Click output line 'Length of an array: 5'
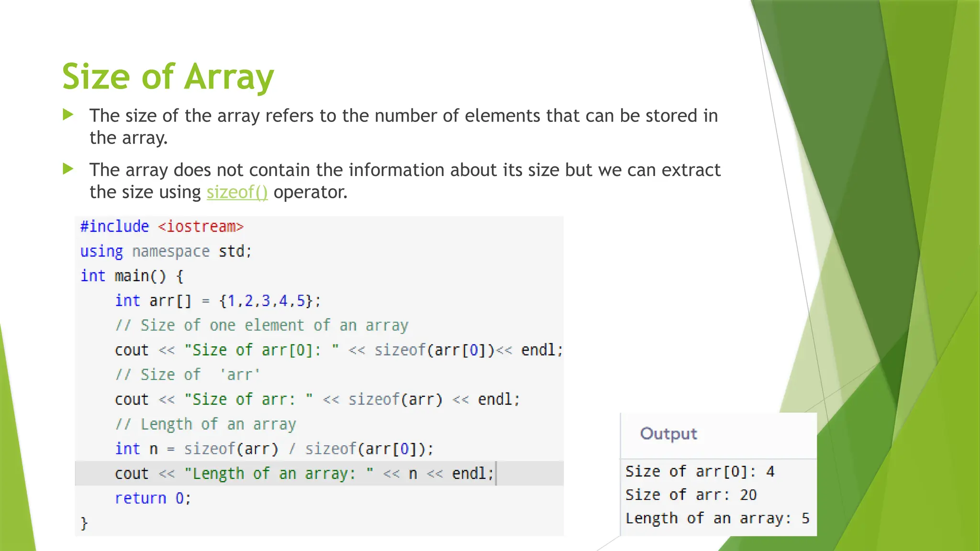This screenshot has height=551, width=980. pos(717,518)
